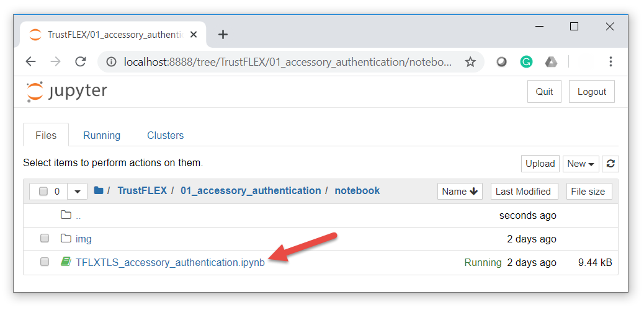Click the Jupyter logo
The height and width of the screenshot is (310, 644).
coord(66,92)
